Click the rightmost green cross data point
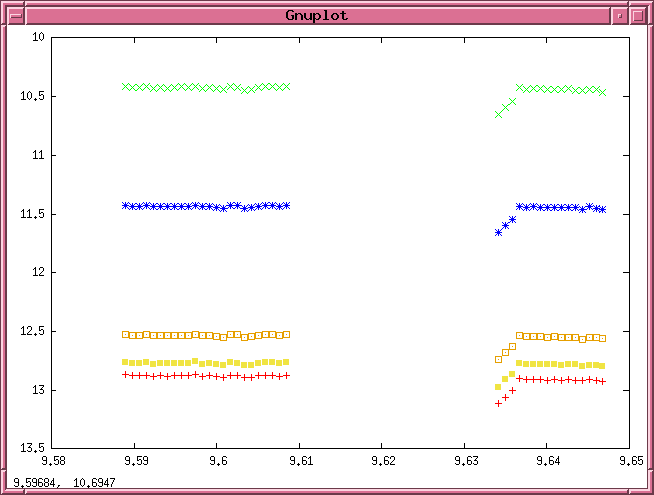This screenshot has width=654, height=495. pos(602,92)
